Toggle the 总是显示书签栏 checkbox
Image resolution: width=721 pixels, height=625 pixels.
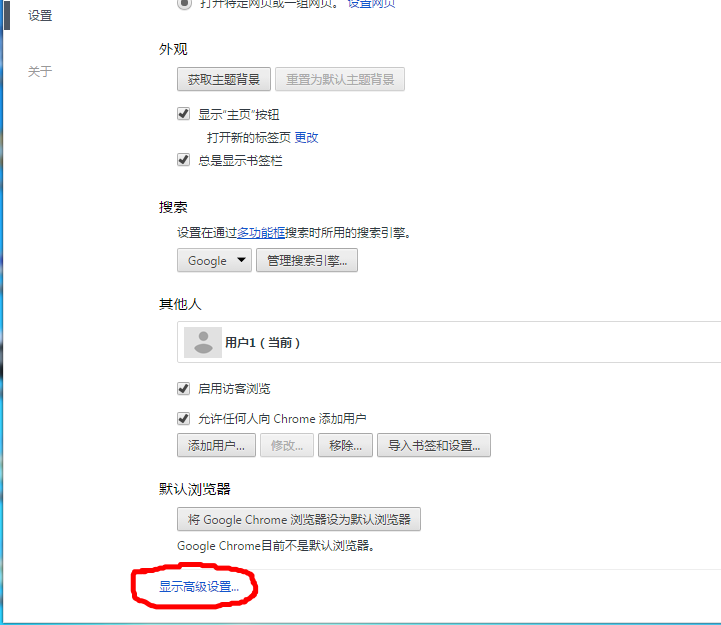[184, 160]
